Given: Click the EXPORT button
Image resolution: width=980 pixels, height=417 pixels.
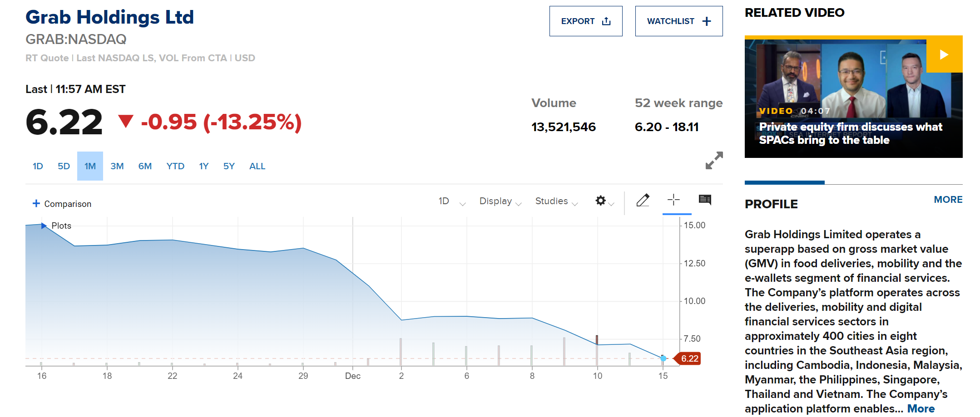Looking at the screenshot, I should coord(585,21).
